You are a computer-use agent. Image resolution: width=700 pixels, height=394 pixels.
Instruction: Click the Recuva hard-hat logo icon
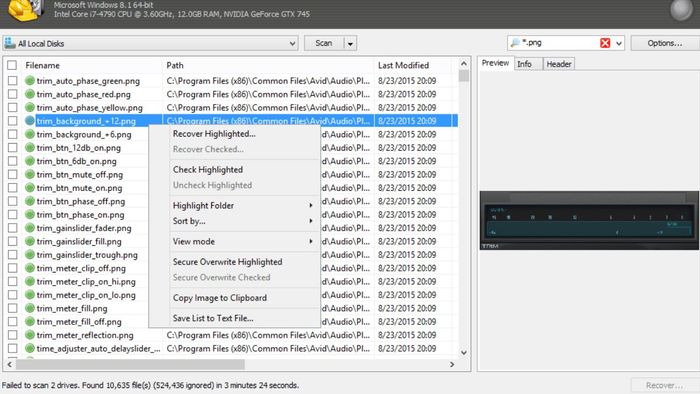click(26, 10)
